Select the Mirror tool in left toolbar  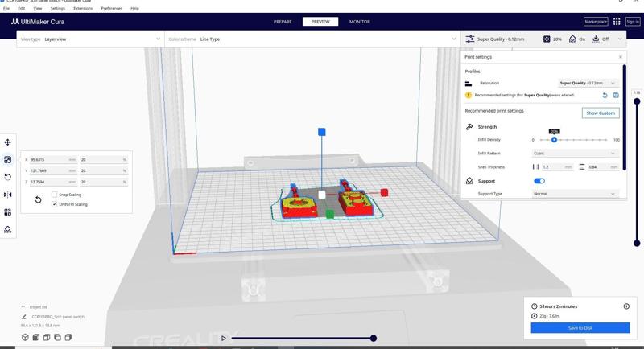coord(8,195)
